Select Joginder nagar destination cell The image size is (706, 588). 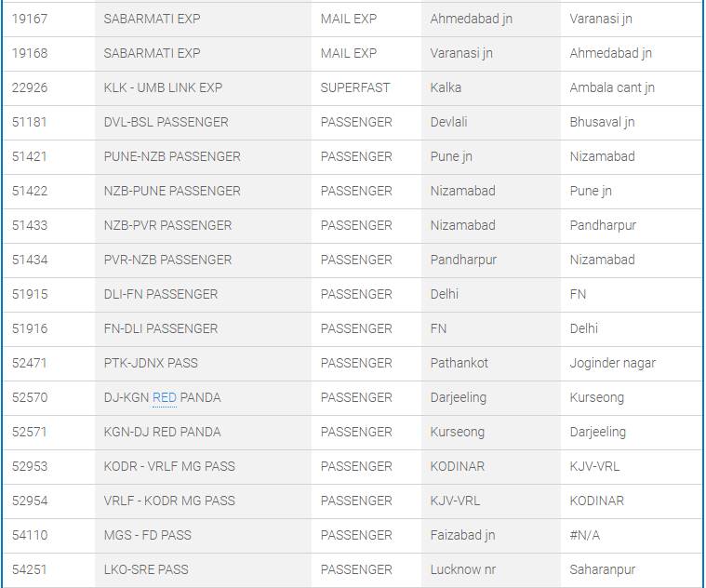tap(612, 363)
